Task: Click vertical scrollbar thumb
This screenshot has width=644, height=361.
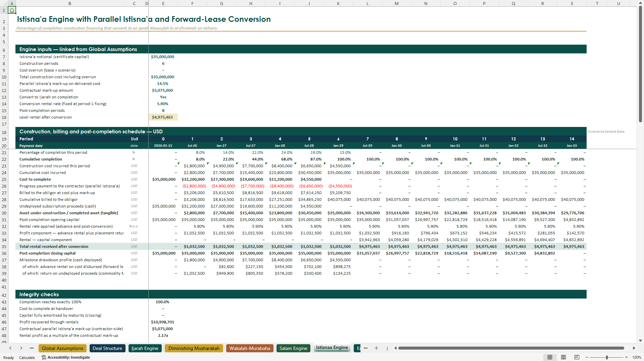Action: [x=641, y=64]
